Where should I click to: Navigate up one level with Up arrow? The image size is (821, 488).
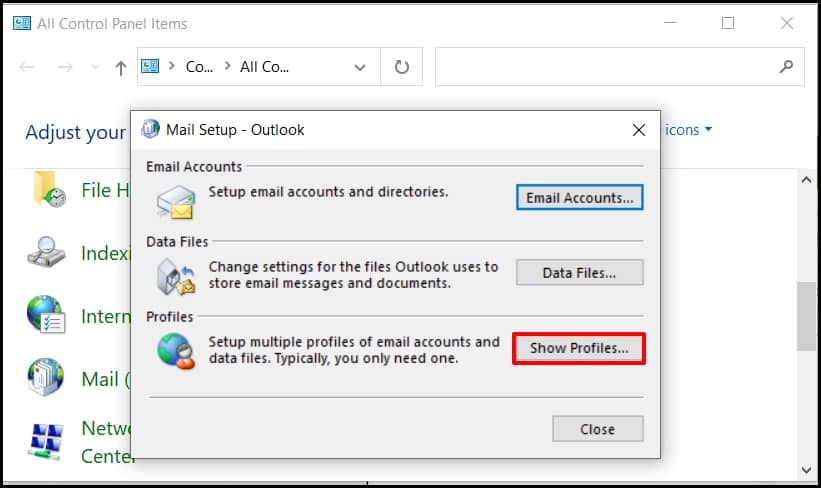point(121,68)
